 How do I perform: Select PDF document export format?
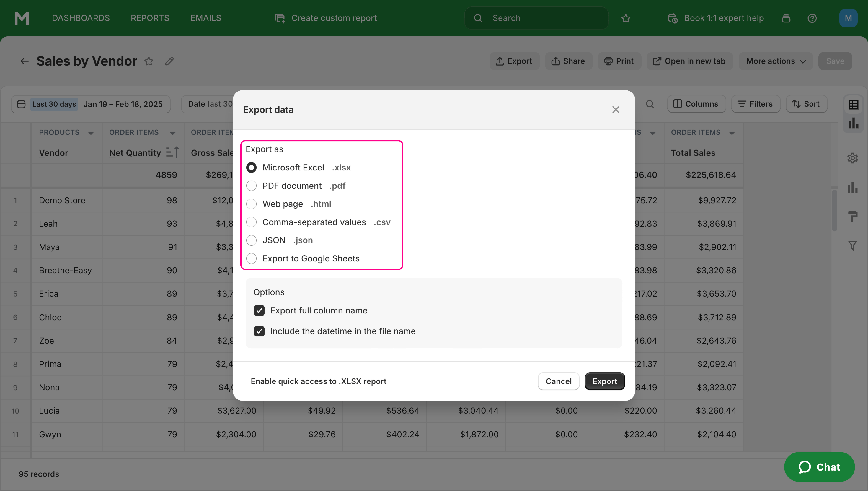251,186
